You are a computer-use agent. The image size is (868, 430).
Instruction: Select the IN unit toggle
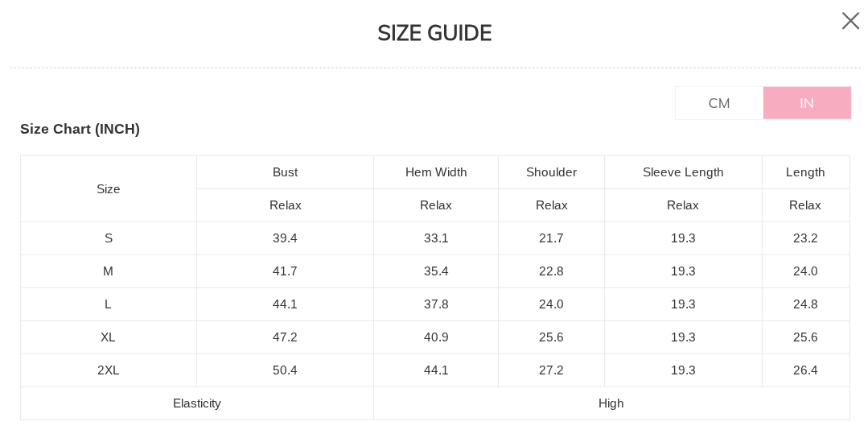[x=807, y=103]
